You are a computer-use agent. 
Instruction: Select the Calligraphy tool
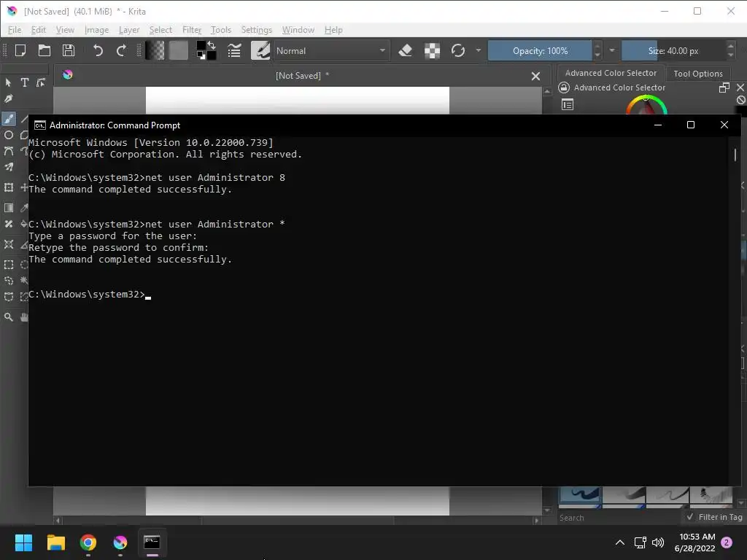(x=8, y=99)
